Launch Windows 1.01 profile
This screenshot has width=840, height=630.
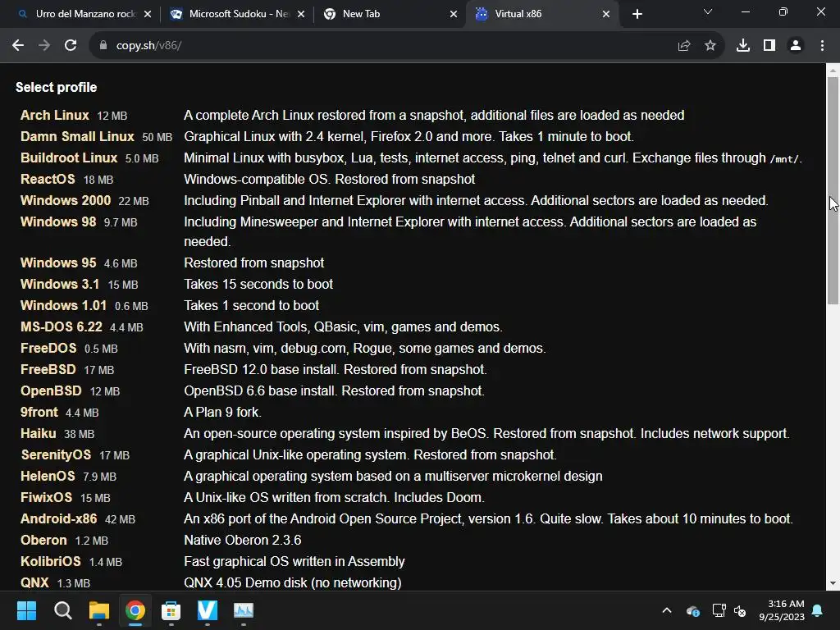pyautogui.click(x=64, y=306)
